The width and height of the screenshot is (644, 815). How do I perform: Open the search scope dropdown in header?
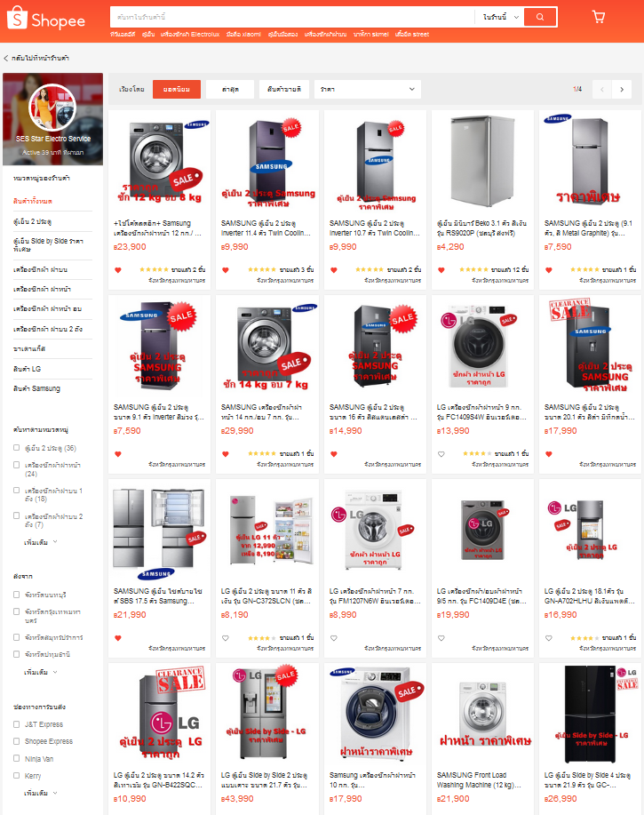pyautogui.click(x=501, y=17)
